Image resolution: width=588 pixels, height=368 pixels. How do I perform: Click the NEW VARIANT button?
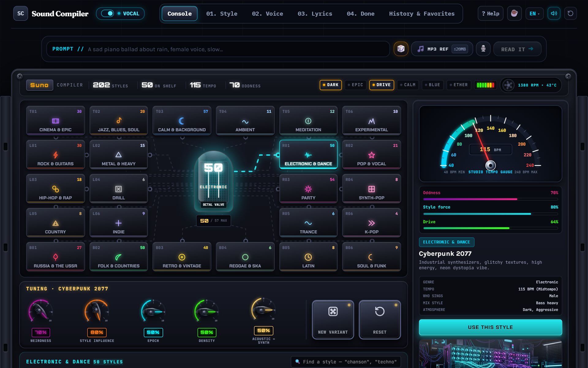[333, 320]
